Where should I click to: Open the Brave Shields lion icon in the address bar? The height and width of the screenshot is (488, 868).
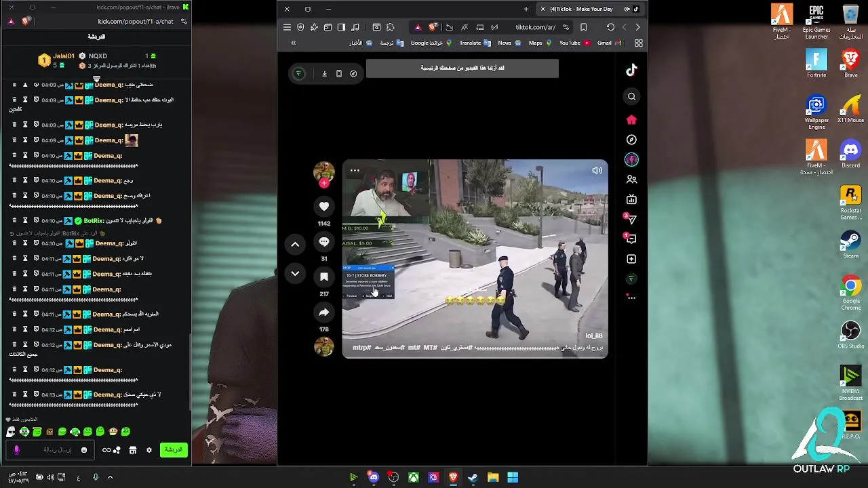[x=433, y=27]
